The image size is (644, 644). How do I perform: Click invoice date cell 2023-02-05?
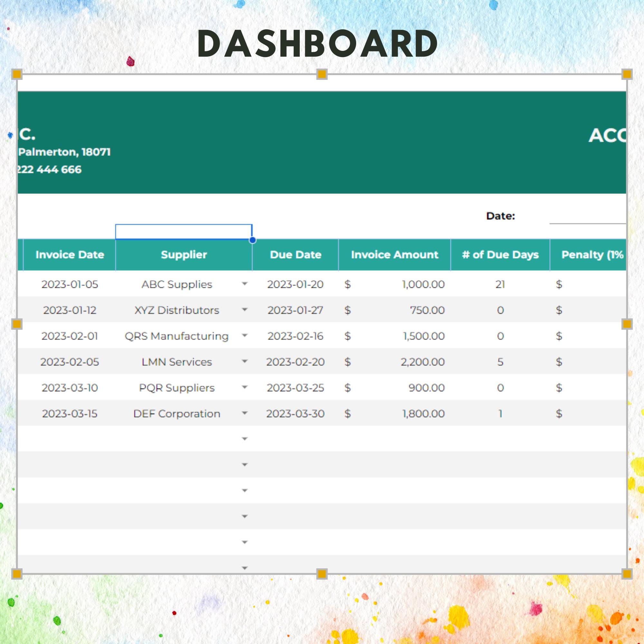click(70, 362)
